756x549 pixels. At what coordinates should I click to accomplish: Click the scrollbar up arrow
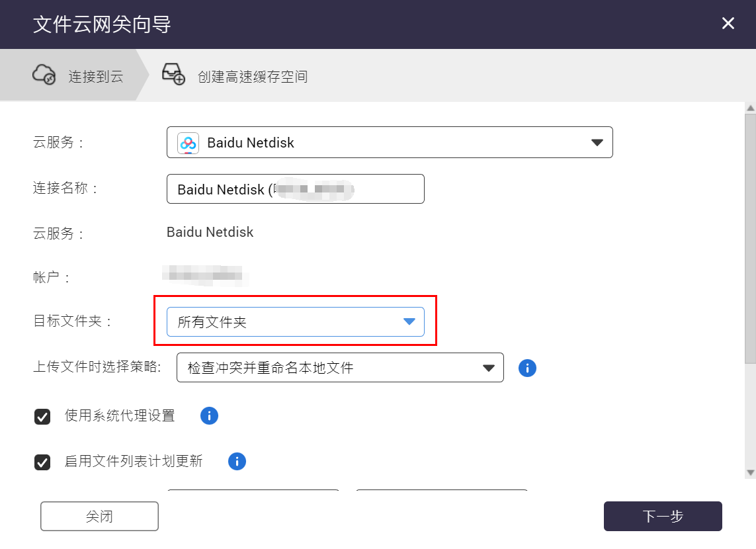(x=750, y=108)
